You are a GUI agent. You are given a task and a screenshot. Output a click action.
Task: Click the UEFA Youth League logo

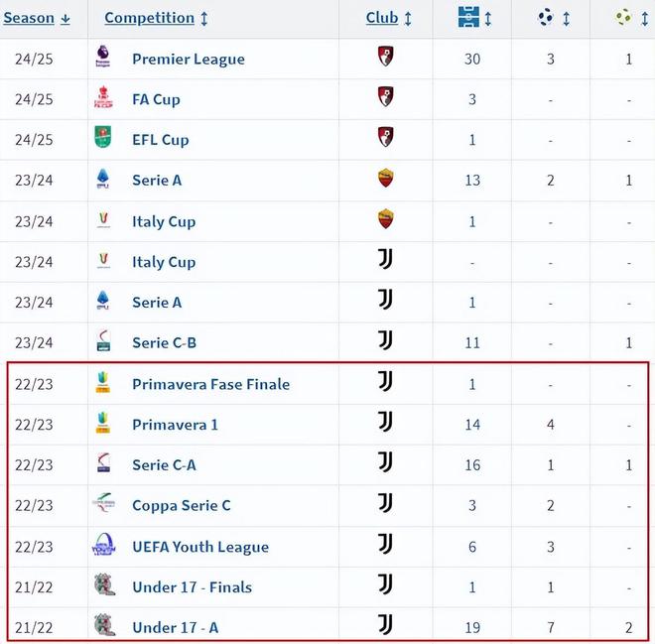pos(103,547)
